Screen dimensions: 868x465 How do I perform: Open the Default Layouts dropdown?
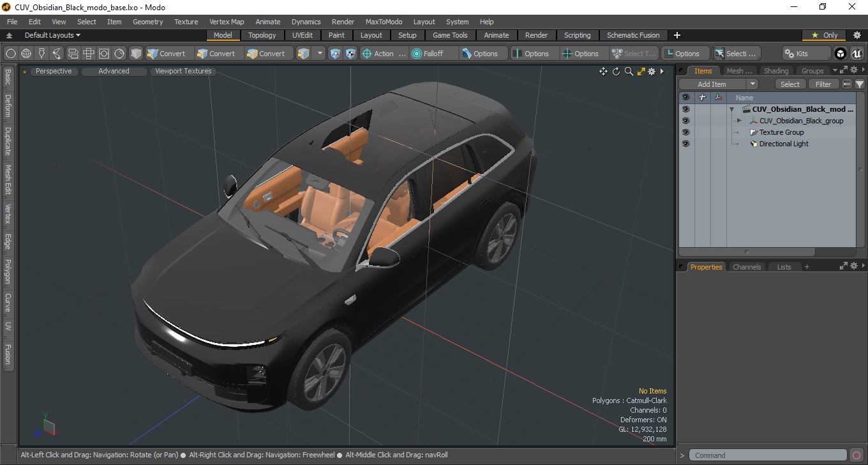[x=52, y=35]
